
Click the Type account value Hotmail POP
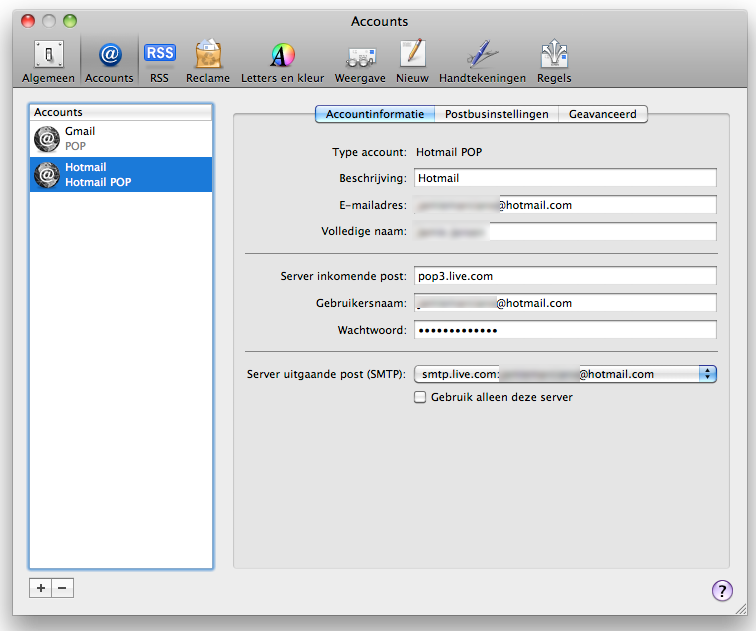click(x=449, y=152)
